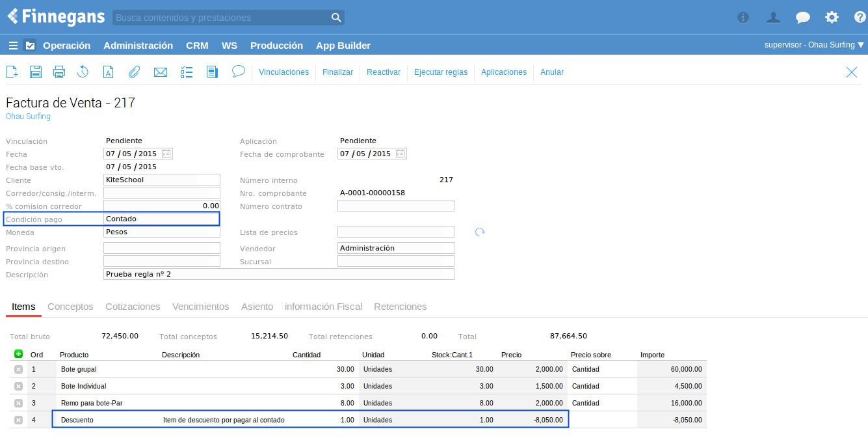Click the new document icon
868x440 pixels.
pos(12,72)
